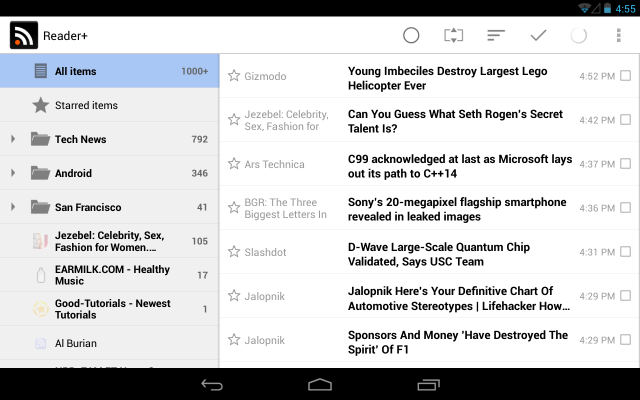Tap the 'Slashdot' source label

(x=265, y=252)
